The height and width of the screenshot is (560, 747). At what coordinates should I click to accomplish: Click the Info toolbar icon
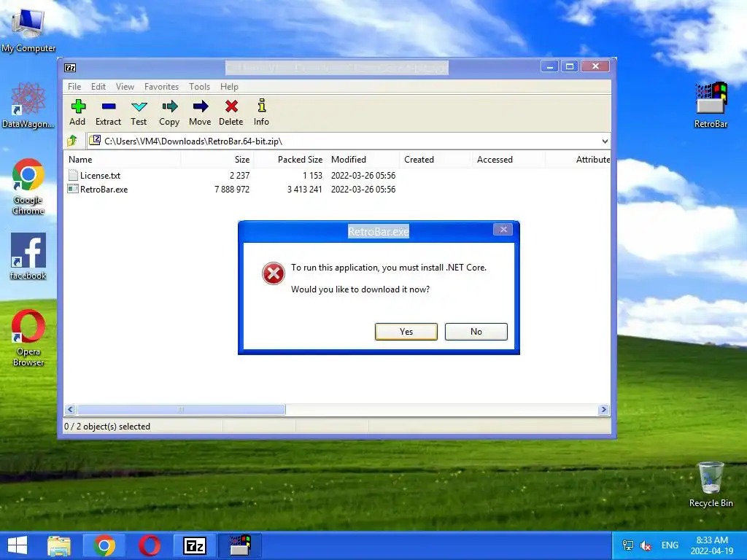(x=261, y=112)
